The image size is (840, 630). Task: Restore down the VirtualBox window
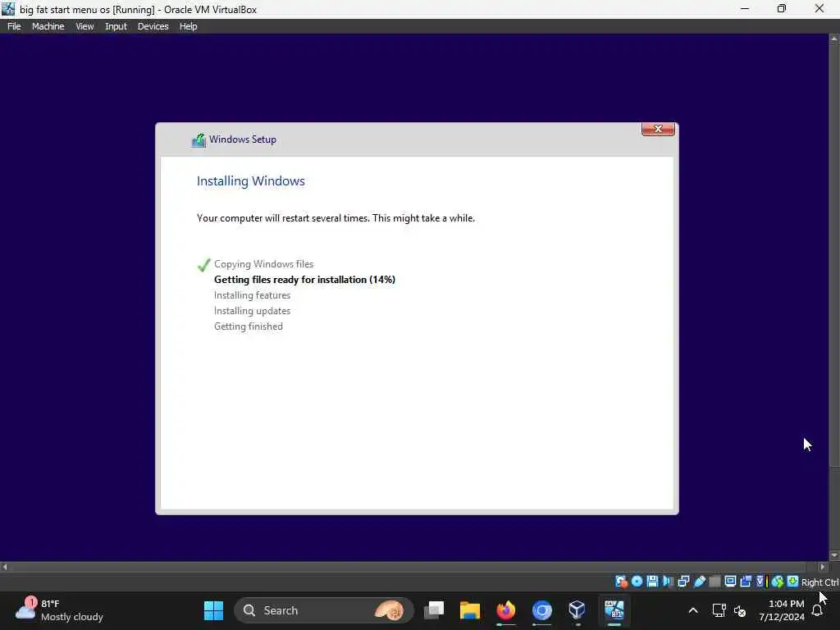click(782, 9)
